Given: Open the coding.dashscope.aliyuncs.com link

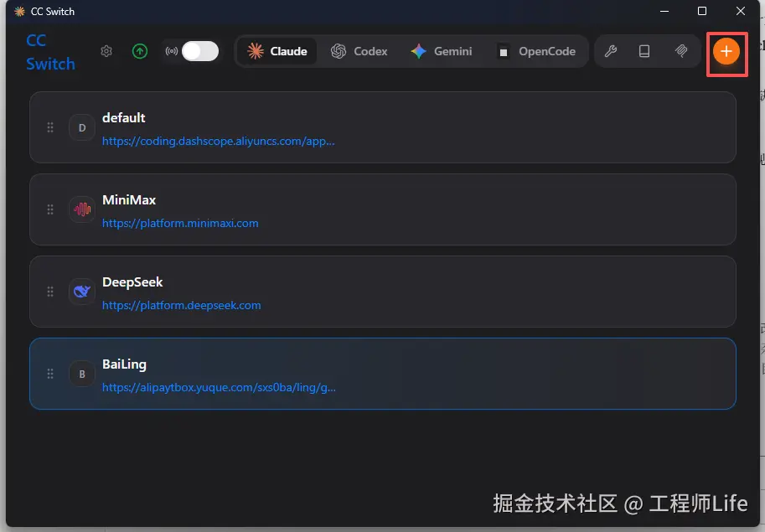Looking at the screenshot, I should pos(218,142).
